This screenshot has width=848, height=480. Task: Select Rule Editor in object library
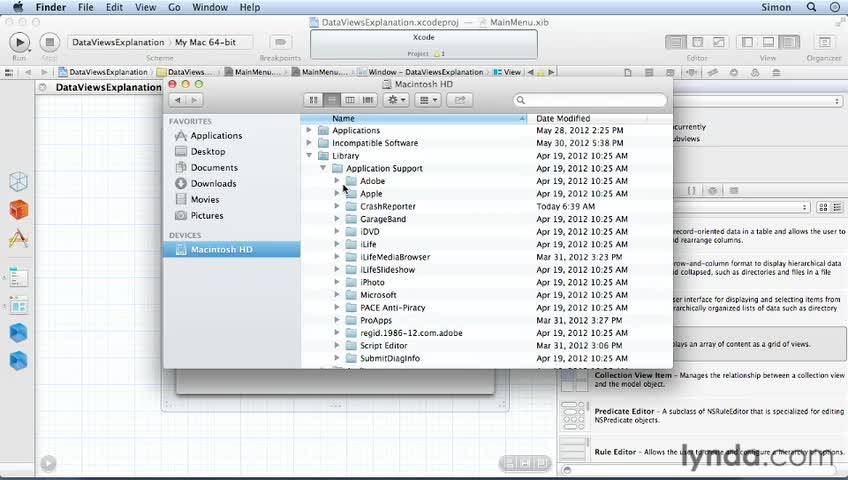pos(703,451)
